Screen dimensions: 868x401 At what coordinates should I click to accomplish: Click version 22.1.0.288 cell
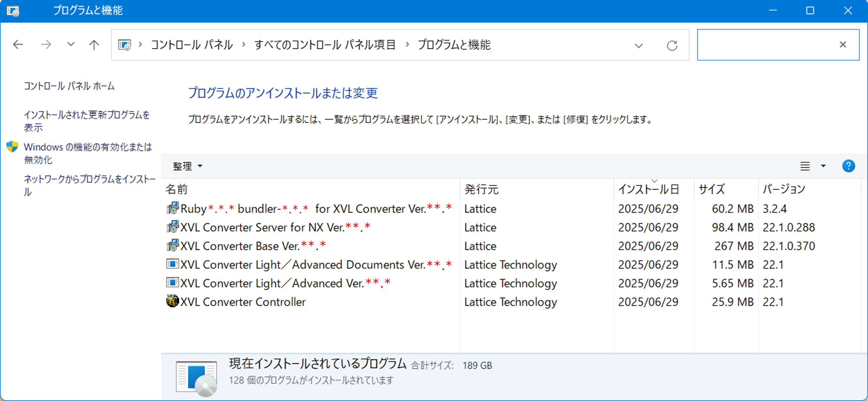tap(788, 228)
